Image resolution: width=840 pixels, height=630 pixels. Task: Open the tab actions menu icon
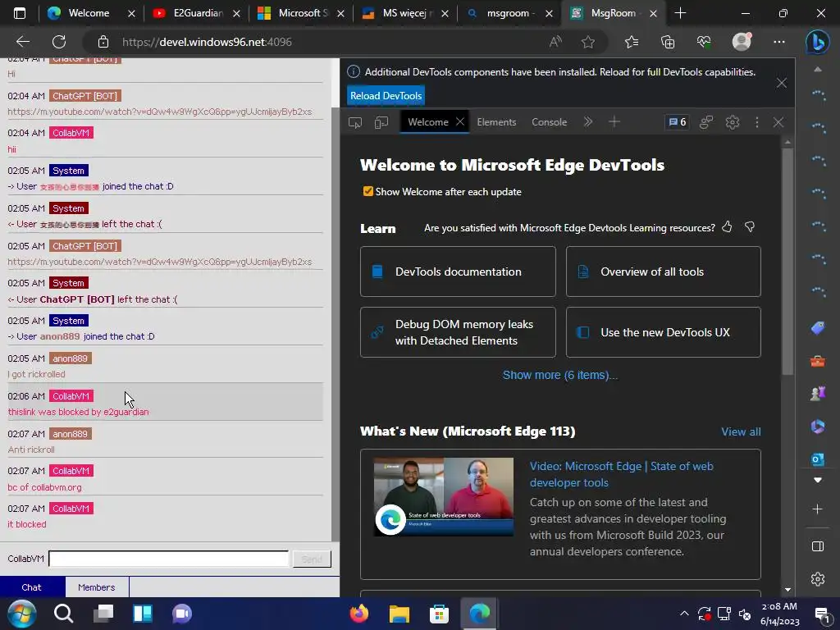point(20,13)
